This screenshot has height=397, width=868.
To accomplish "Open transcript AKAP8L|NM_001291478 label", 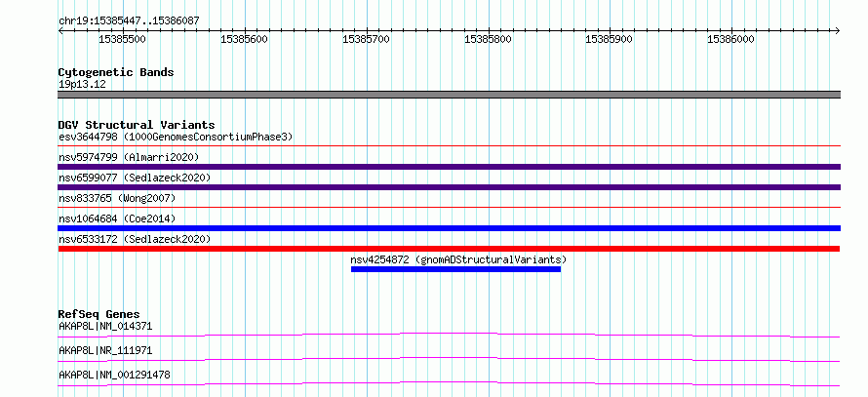I will pyautogui.click(x=114, y=376).
